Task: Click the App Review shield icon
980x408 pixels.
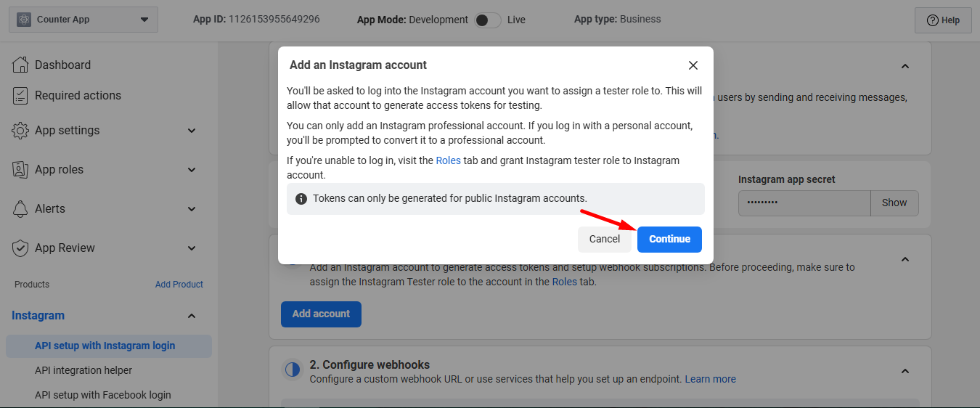Action: coord(20,248)
